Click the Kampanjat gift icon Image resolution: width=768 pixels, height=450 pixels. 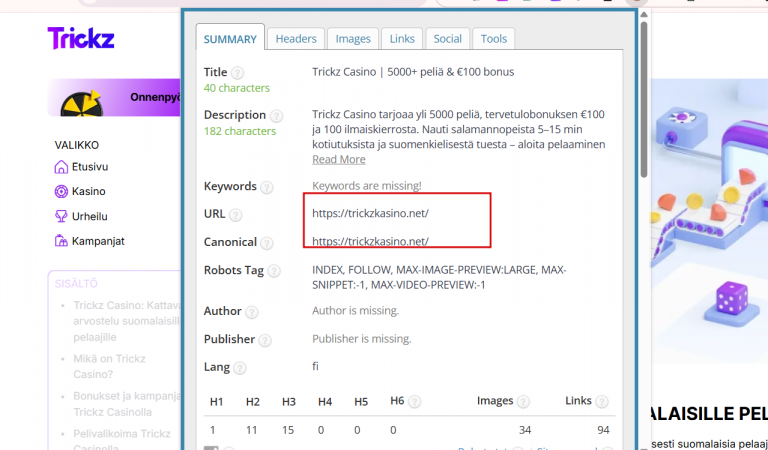pyautogui.click(x=61, y=241)
